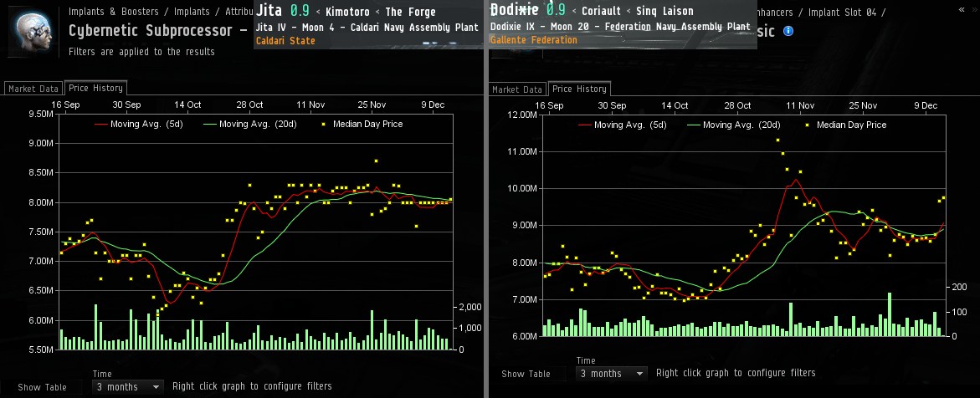Select the Price History tab in right panel
Screen dimensions: 980x398
point(579,89)
